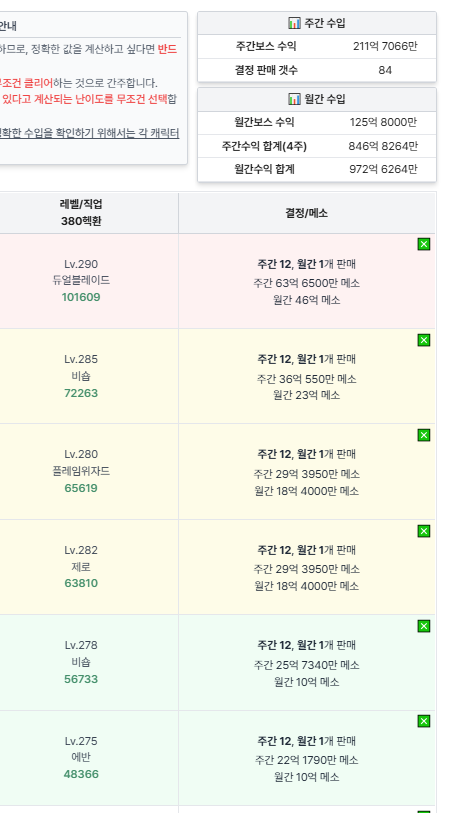This screenshot has width=466, height=813.
Task: Click the combat power 72263 of Lv.285 비숍
Action: tap(81, 393)
